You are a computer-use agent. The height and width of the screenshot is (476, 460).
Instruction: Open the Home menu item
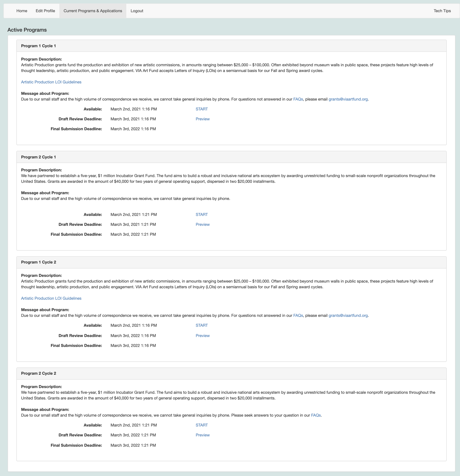[22, 11]
